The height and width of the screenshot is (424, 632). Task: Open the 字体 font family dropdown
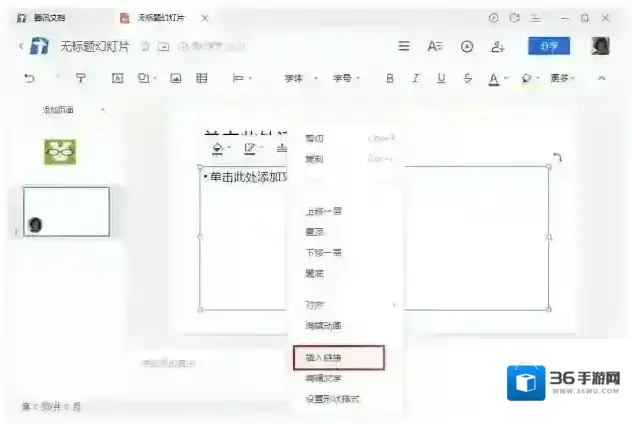click(x=301, y=78)
